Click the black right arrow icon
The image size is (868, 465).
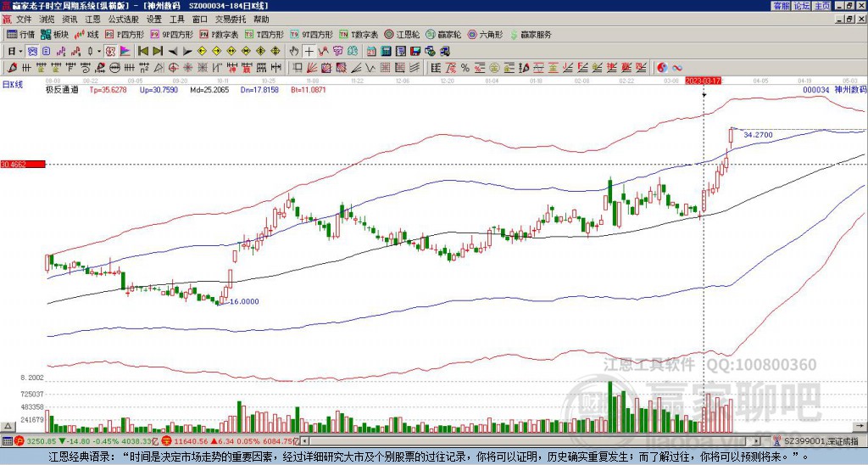[187, 52]
